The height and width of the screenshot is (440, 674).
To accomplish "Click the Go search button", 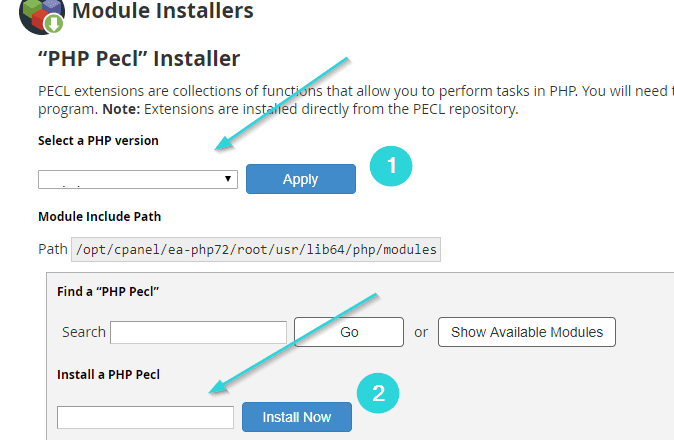I will (x=349, y=332).
